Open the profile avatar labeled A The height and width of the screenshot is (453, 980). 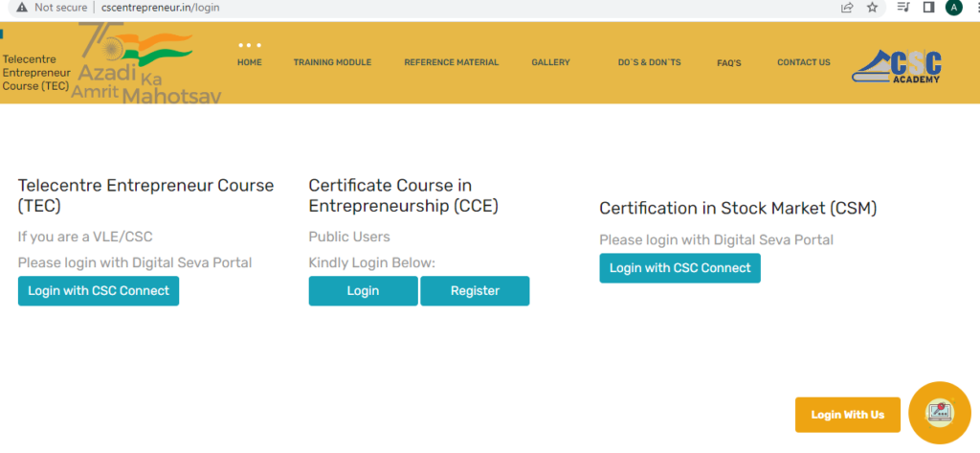coord(954,8)
